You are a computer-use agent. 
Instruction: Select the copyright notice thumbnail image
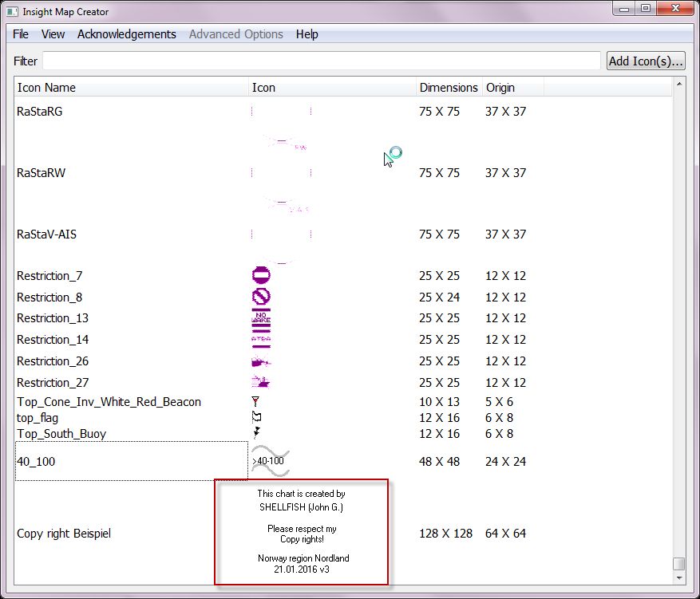(302, 533)
